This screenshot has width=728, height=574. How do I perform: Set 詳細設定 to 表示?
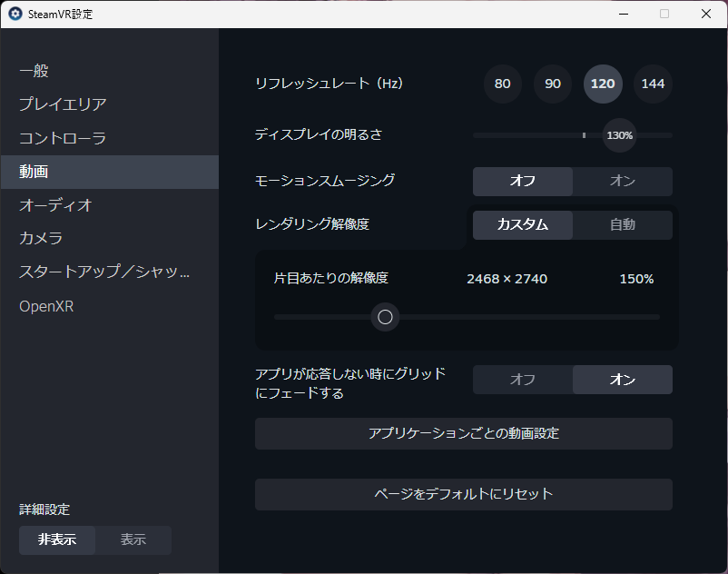[x=133, y=540]
